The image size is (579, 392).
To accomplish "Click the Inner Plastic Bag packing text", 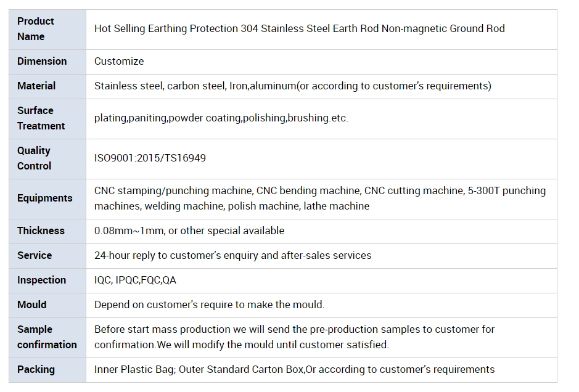I will 294,369.
